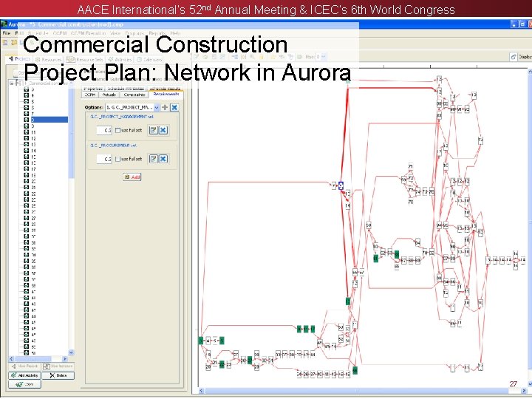This screenshot has height=399, width=532.
Task: Switch to the Resource Sets tab
Action: (x=84, y=59)
